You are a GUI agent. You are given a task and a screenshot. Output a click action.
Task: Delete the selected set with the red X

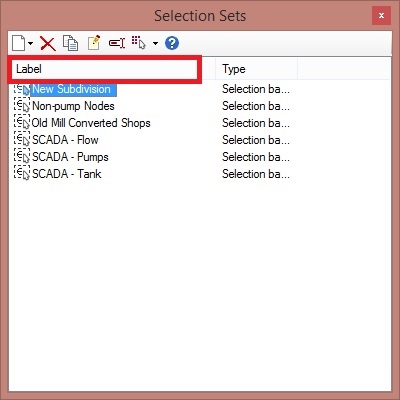point(48,44)
